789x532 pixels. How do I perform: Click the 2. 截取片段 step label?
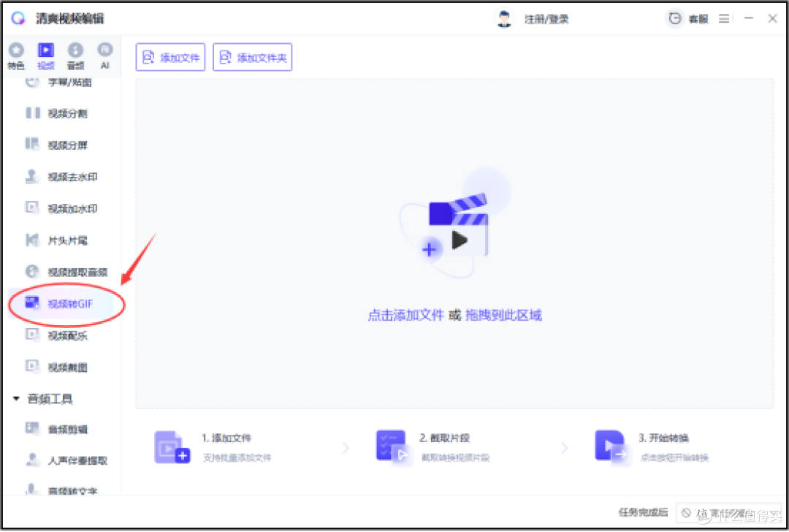[x=445, y=438]
